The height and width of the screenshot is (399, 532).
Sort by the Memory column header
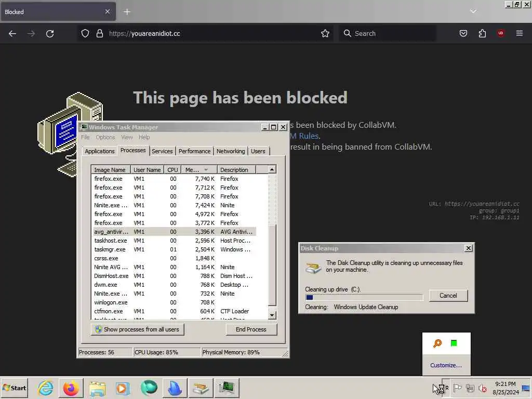point(199,170)
